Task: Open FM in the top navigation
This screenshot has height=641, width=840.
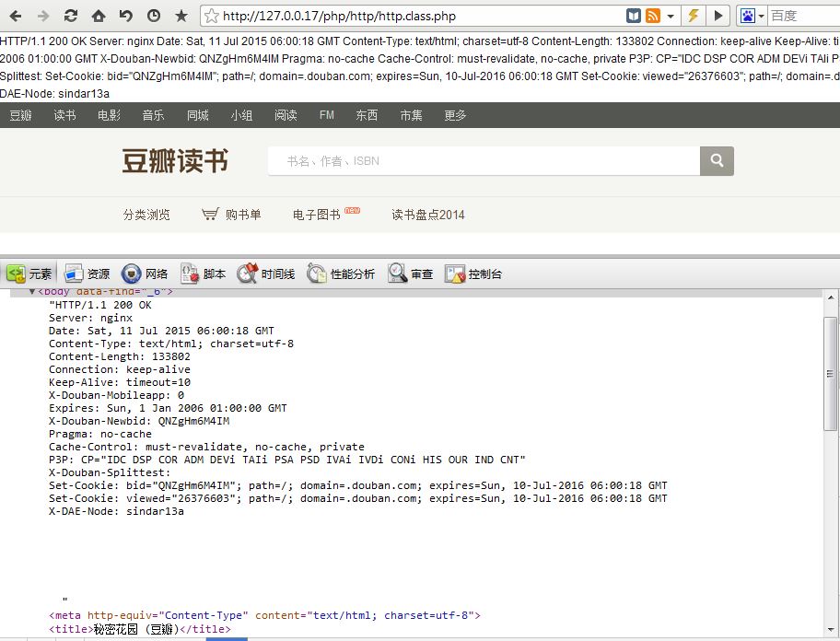Action: 327,115
